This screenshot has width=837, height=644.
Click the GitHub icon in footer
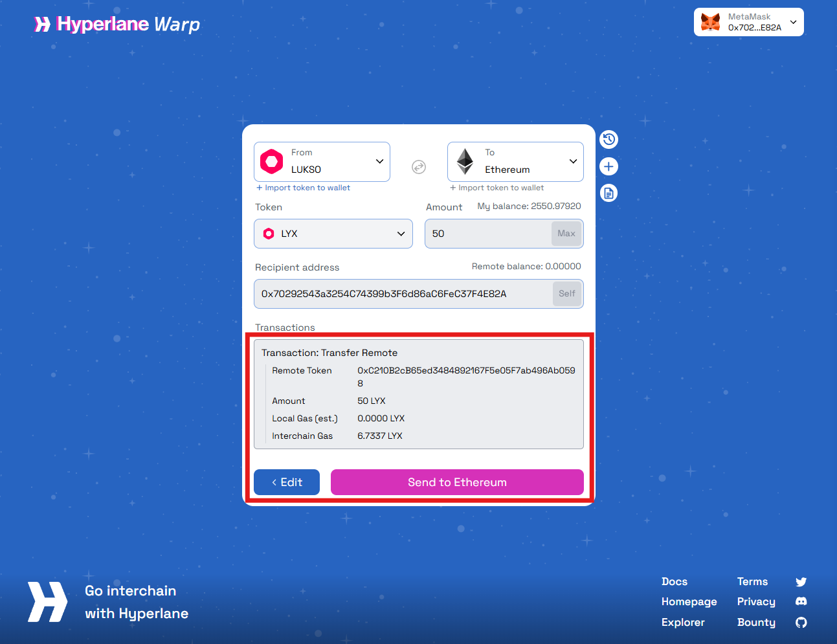pyautogui.click(x=801, y=623)
